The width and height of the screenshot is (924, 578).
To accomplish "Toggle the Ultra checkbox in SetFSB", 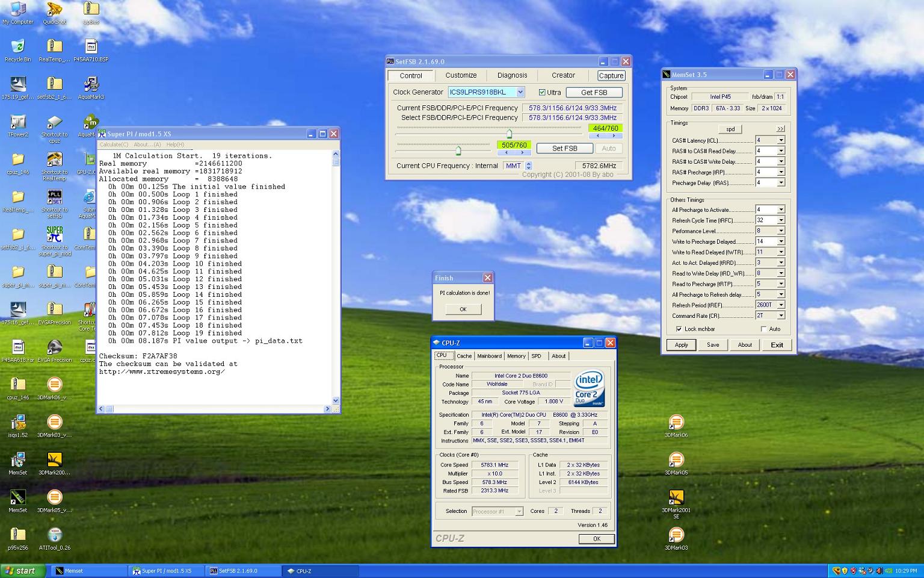I will (542, 93).
